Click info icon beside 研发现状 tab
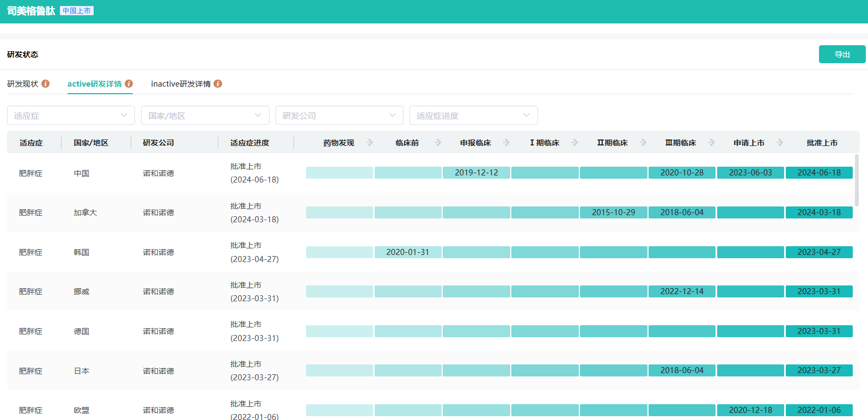 tap(46, 84)
